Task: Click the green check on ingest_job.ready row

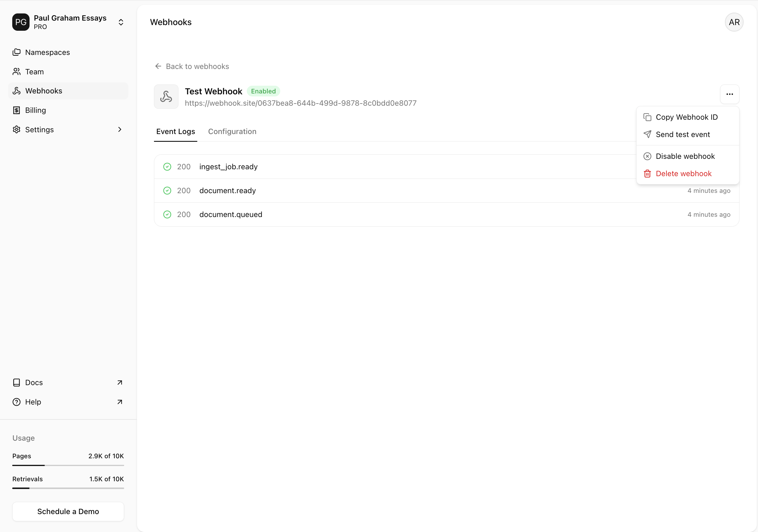Action: 167,167
